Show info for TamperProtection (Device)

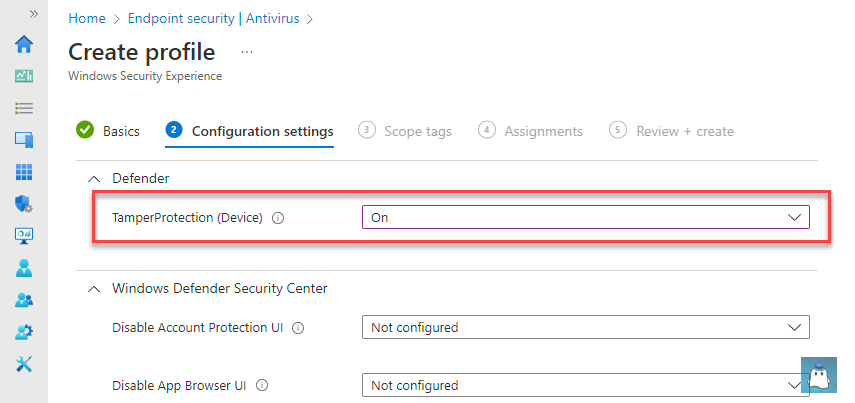(x=278, y=218)
